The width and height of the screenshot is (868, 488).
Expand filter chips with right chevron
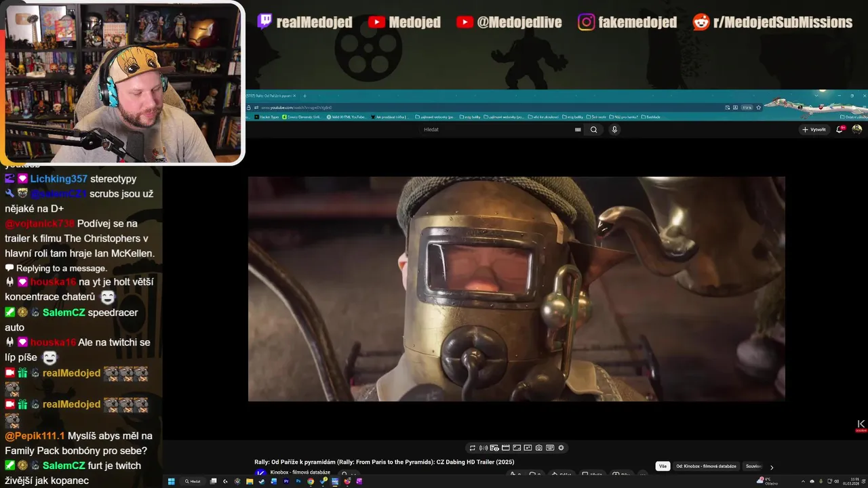[x=771, y=467]
